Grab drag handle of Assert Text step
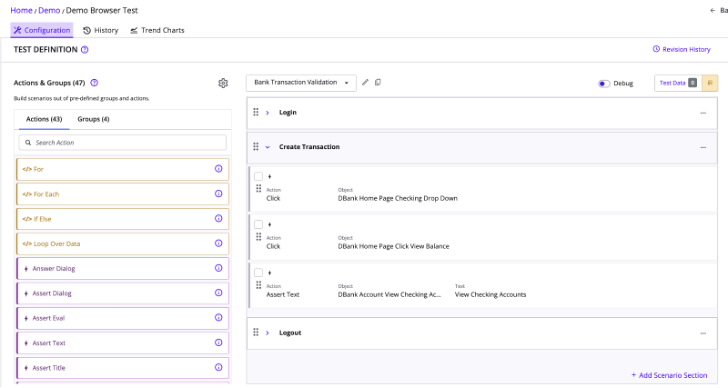The width and height of the screenshot is (728, 388). pos(259,285)
